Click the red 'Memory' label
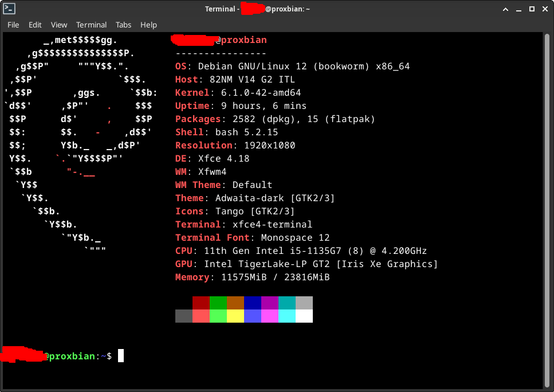The width and height of the screenshot is (554, 392). (x=192, y=277)
